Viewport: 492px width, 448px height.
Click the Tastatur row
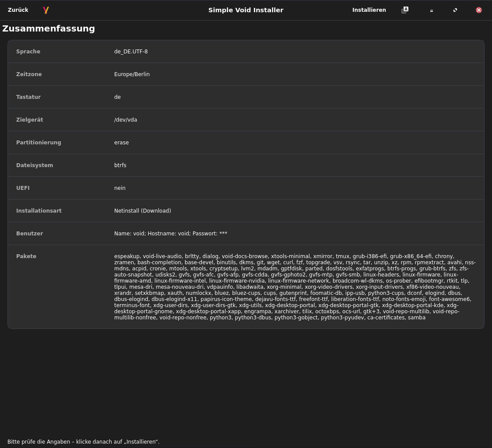pos(246,97)
